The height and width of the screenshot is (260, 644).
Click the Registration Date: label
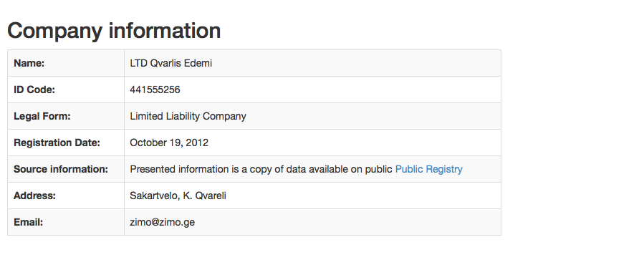[57, 143]
